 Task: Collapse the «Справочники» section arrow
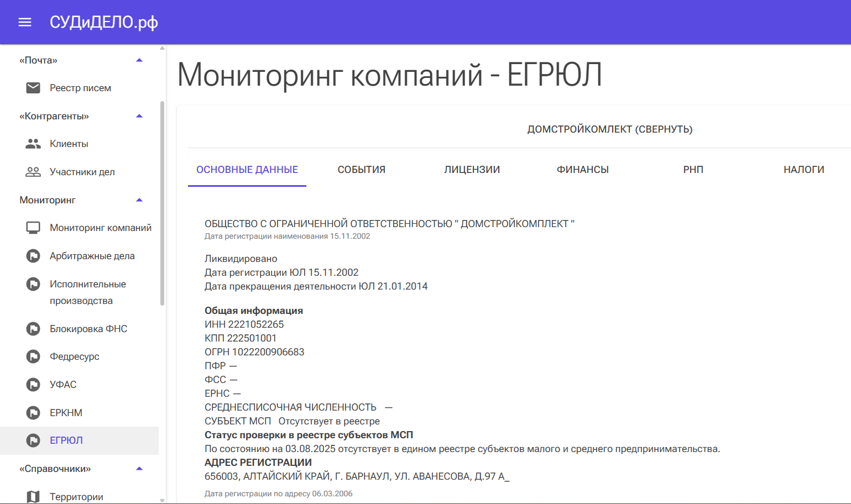point(139,469)
